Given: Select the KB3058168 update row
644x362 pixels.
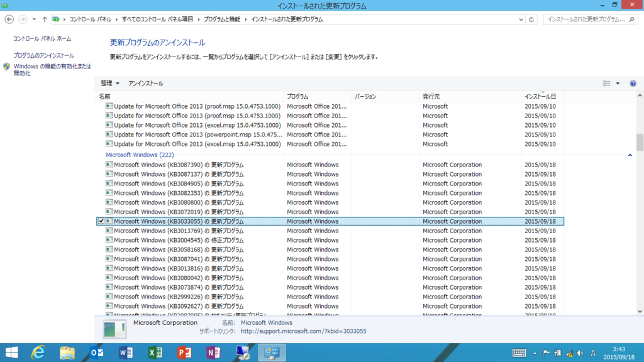Looking at the screenshot, I should [330, 250].
